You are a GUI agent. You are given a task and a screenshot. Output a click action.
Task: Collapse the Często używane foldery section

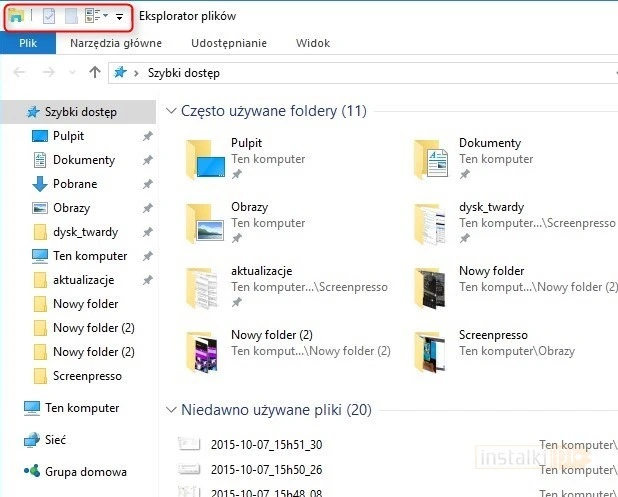point(171,111)
